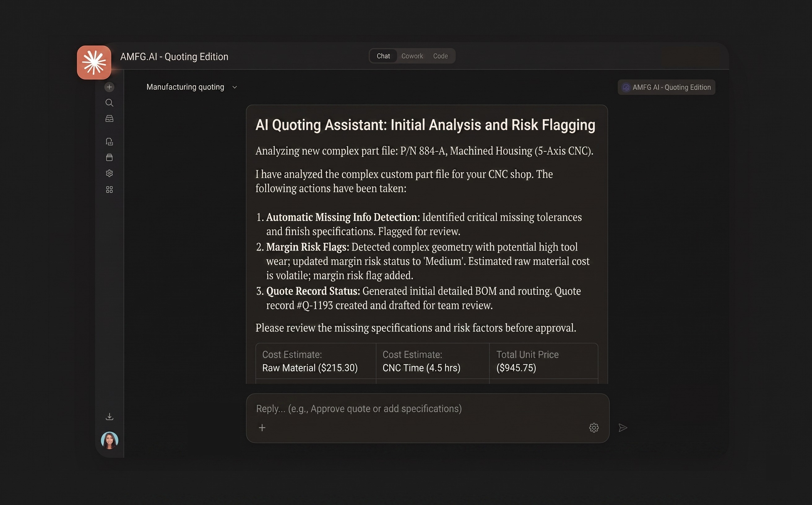Click the 'P/N 884-A, Machined Housing' line
812x505 pixels.
pyautogui.click(x=424, y=151)
